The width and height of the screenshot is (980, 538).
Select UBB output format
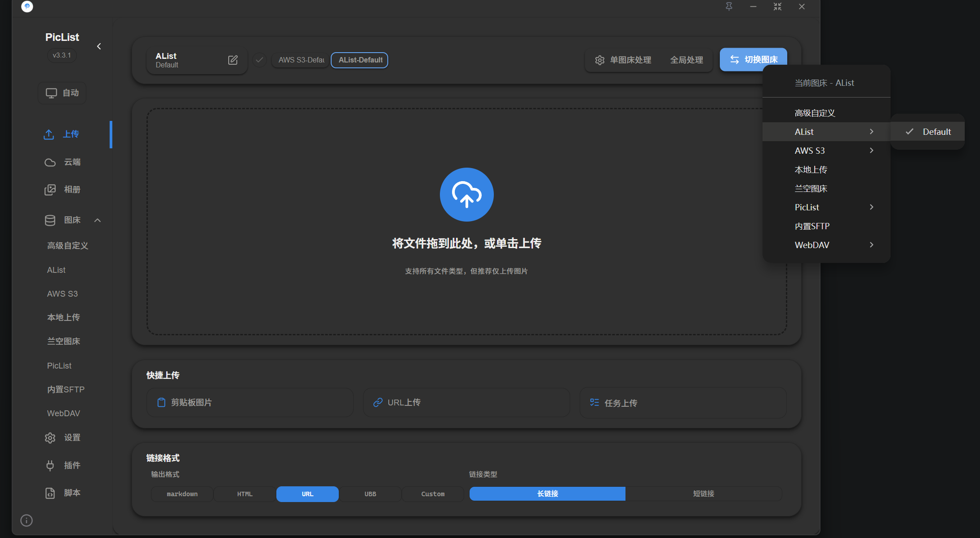(370, 494)
